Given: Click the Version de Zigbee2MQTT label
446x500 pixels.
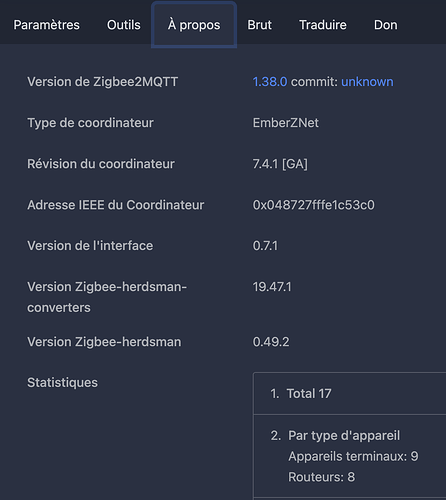Looking at the screenshot, I should click(103, 82).
